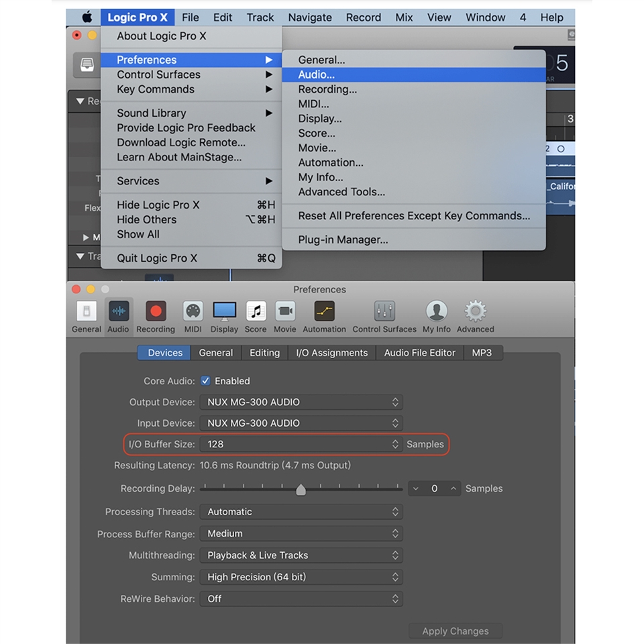Open the Navigate menu

tap(310, 17)
